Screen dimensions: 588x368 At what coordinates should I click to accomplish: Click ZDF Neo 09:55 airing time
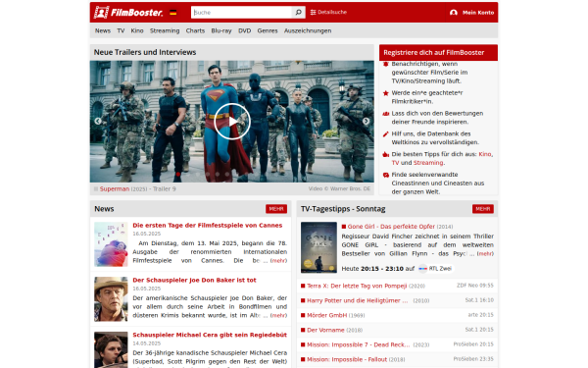[475, 286]
